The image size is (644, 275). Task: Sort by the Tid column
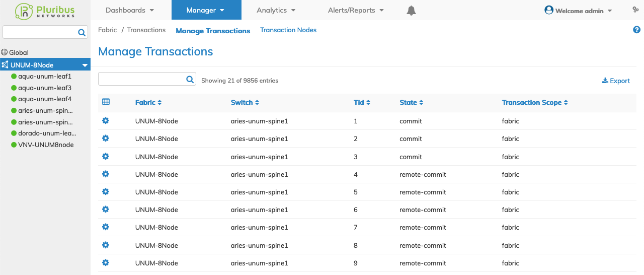click(x=362, y=102)
